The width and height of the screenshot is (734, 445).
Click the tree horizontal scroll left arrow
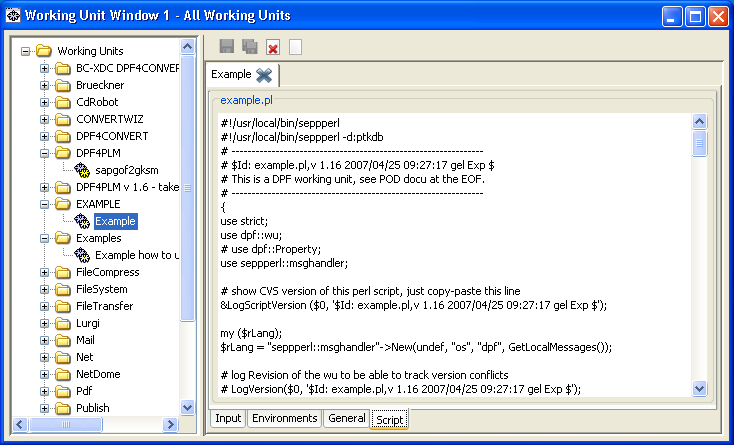(x=20, y=424)
